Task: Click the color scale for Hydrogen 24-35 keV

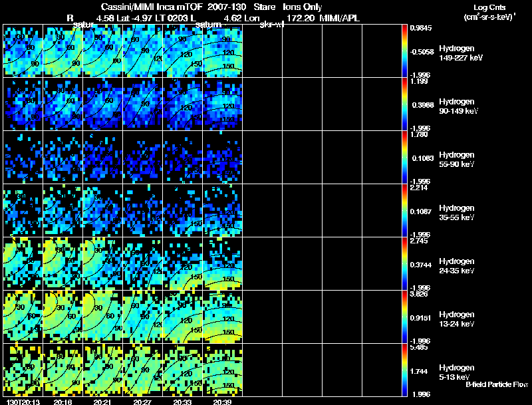Action: (404, 264)
